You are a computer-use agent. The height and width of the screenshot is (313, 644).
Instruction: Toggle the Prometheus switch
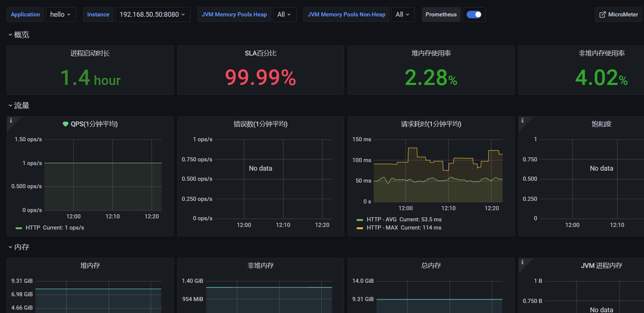[474, 15]
